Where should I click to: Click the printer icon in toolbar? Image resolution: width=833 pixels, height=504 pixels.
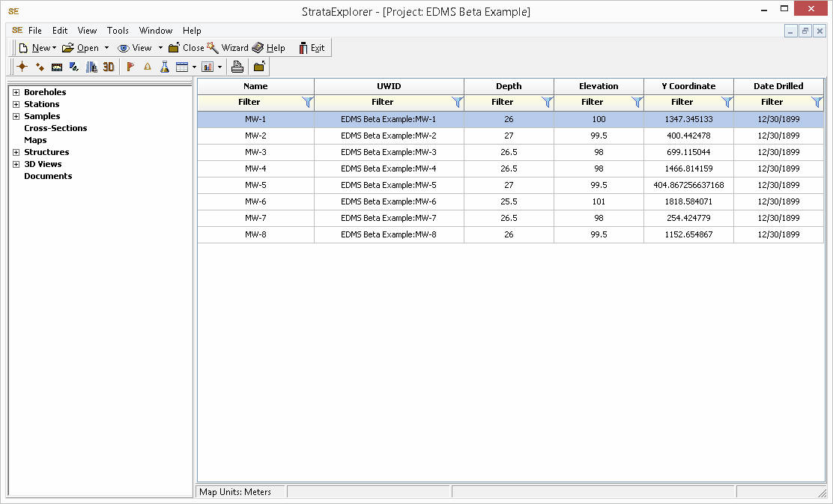237,67
